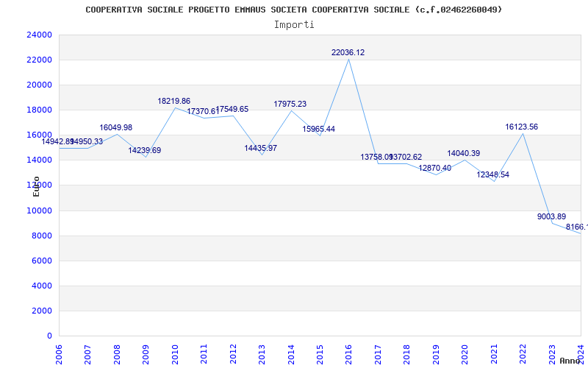Click the data label 15965.44
Screen dimensions: 588x368
pyautogui.click(x=319, y=130)
